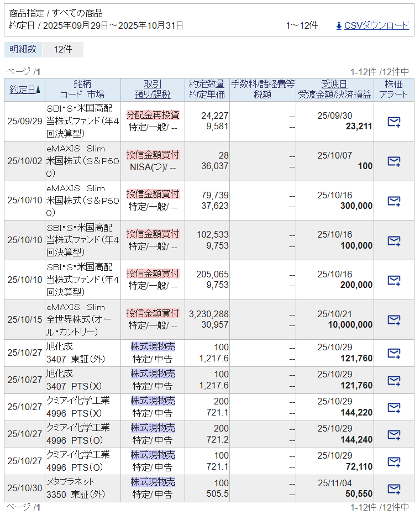Click the 株価アラート column header
Screen dimensions: 420x515
tap(393, 90)
